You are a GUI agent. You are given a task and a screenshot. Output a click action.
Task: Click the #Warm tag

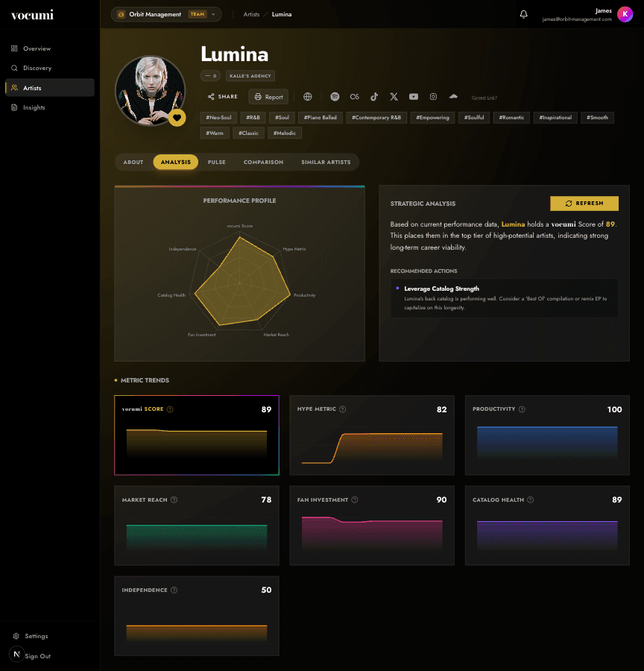pos(215,133)
